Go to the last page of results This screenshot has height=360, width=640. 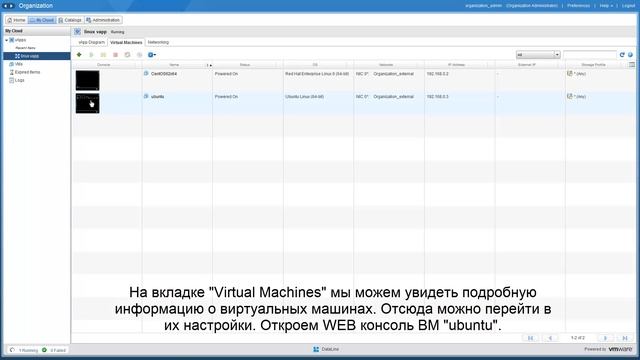[625, 338]
